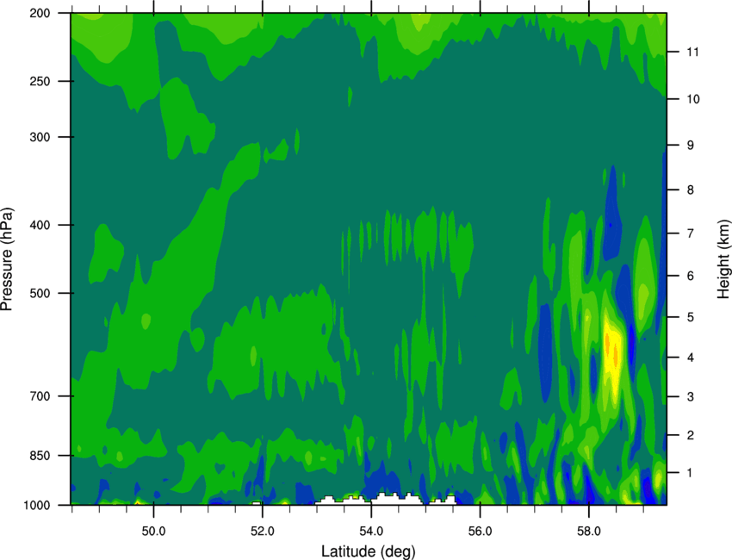
Task: Click the 52.0 latitude tick label
Action: click(263, 532)
